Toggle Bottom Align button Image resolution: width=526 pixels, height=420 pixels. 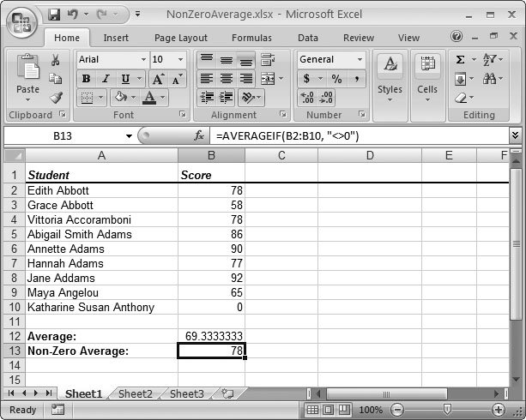pyautogui.click(x=246, y=60)
